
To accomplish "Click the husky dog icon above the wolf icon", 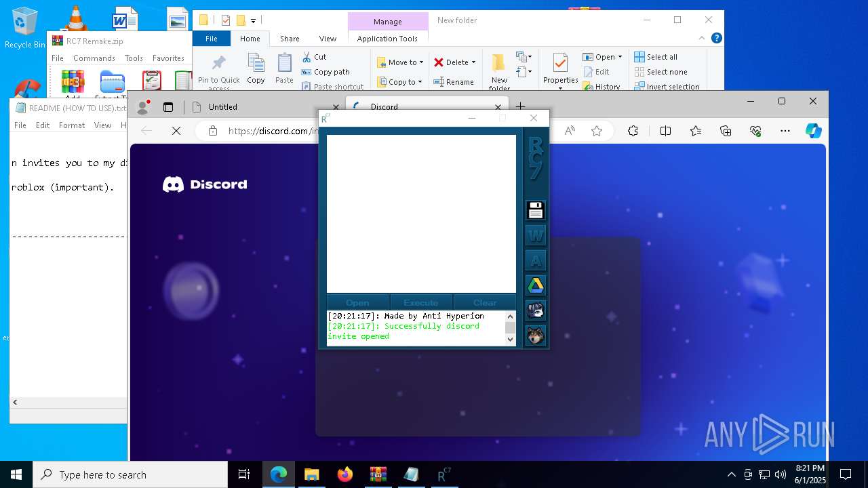I will click(x=536, y=310).
